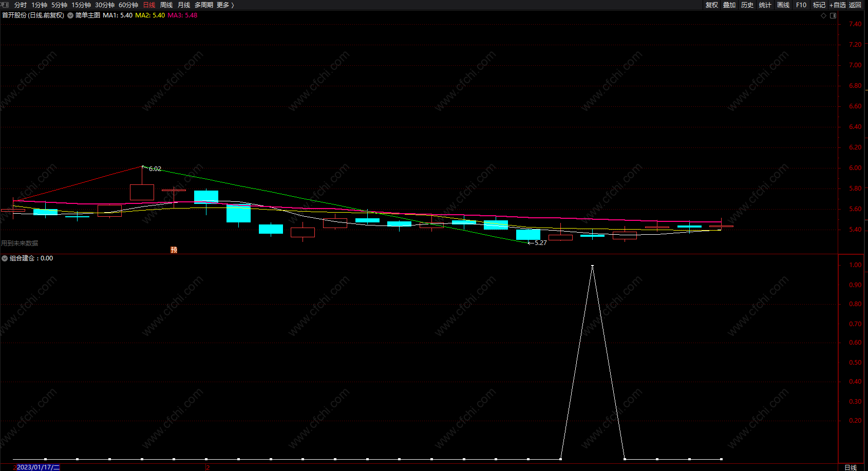
Task: Open the 复权 adjustment menu
Action: point(712,5)
